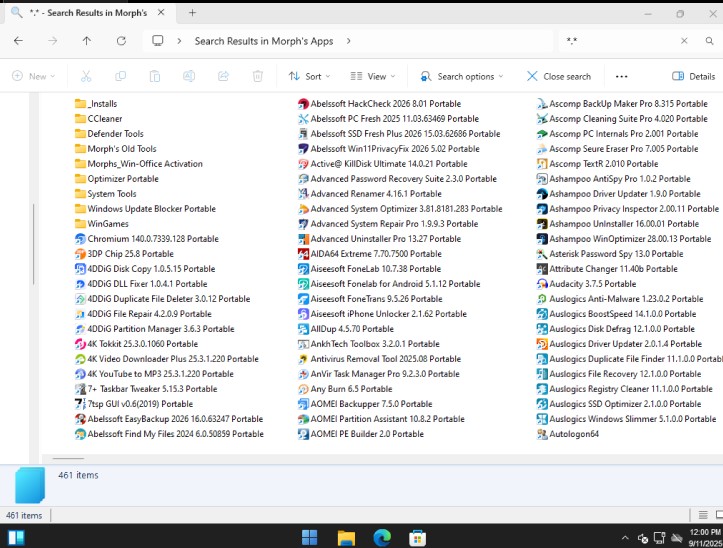Click the Rename icon in toolbar
The width and height of the screenshot is (723, 548).
(x=189, y=76)
